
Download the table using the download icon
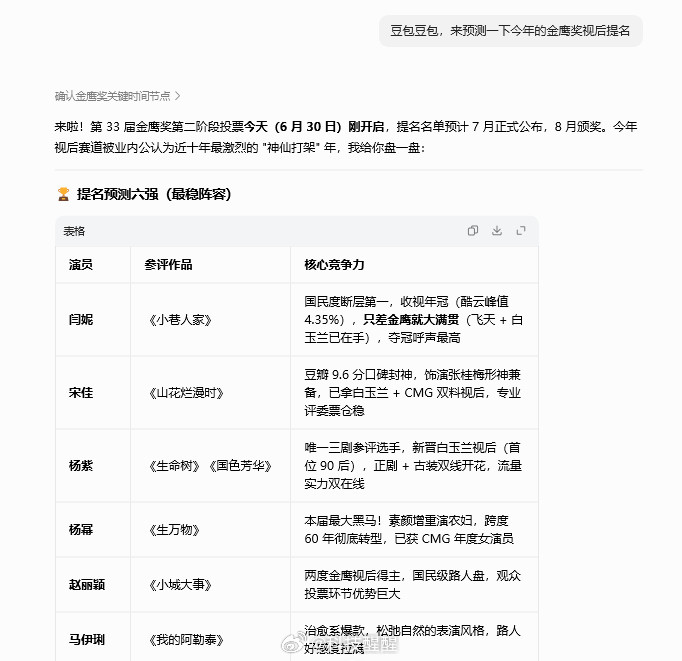(497, 230)
